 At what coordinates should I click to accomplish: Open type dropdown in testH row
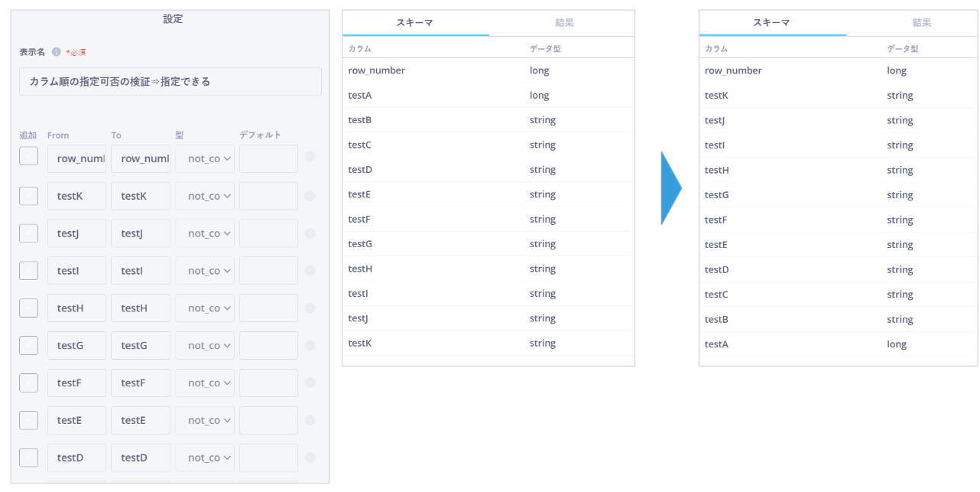pos(205,308)
